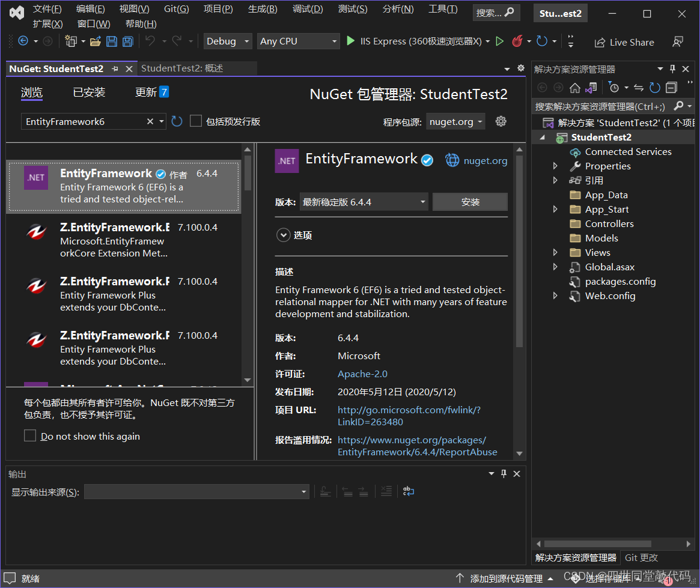The height and width of the screenshot is (588, 700).
Task: Open the Debug configuration dropdown
Action: 228,41
